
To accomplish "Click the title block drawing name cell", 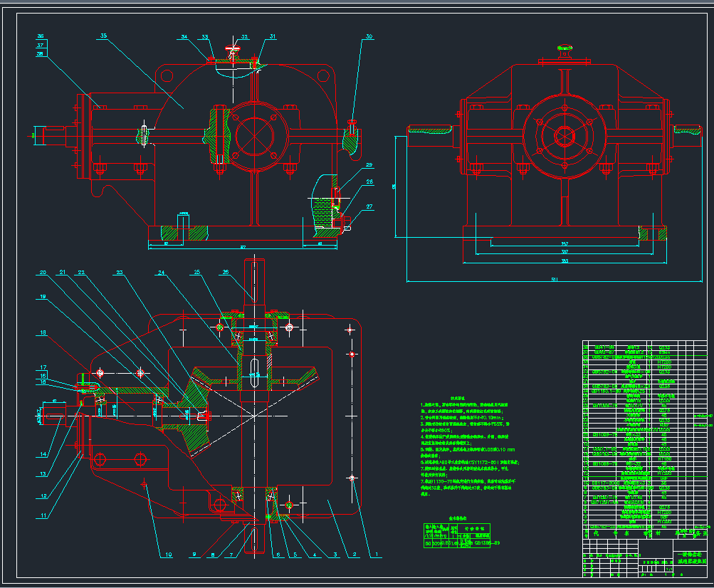I will click(x=692, y=557).
